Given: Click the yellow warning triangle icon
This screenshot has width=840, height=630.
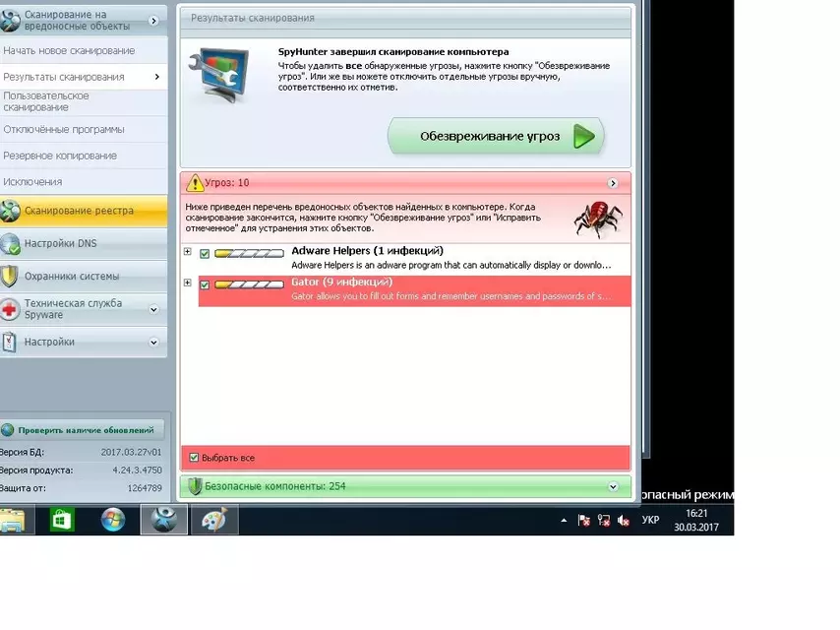Looking at the screenshot, I should 195,183.
